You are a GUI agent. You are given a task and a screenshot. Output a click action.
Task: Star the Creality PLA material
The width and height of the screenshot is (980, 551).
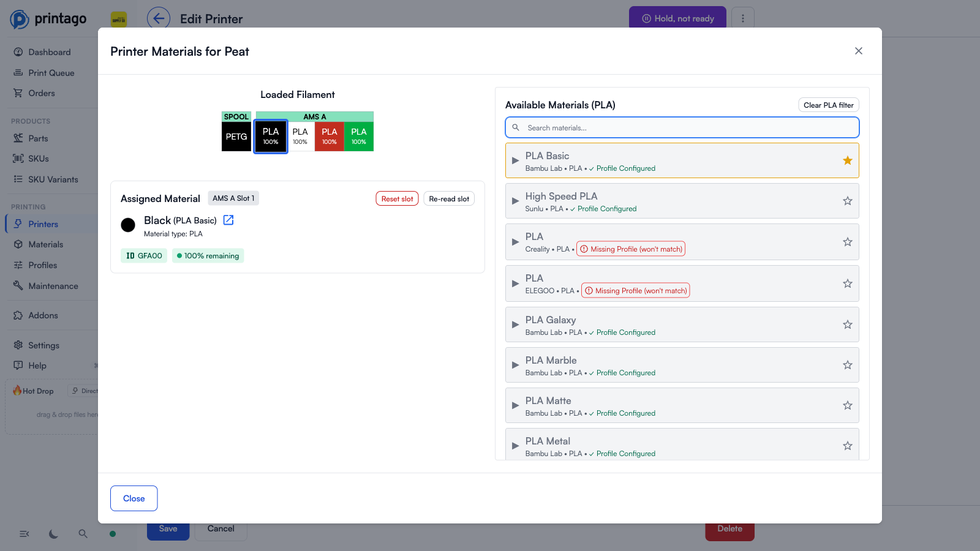pyautogui.click(x=848, y=242)
